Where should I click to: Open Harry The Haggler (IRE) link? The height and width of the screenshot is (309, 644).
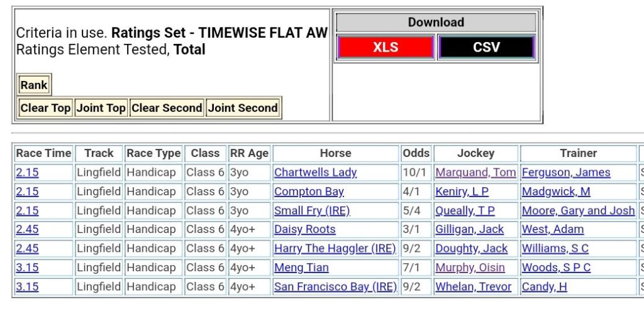(x=335, y=249)
